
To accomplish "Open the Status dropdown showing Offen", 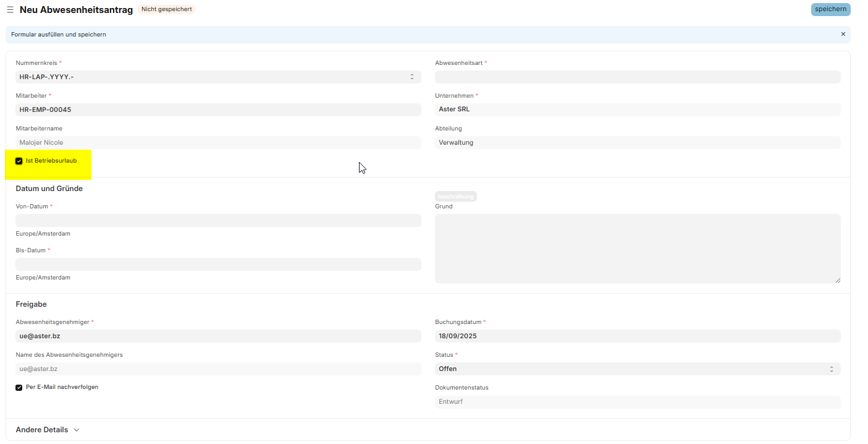I will [638, 369].
